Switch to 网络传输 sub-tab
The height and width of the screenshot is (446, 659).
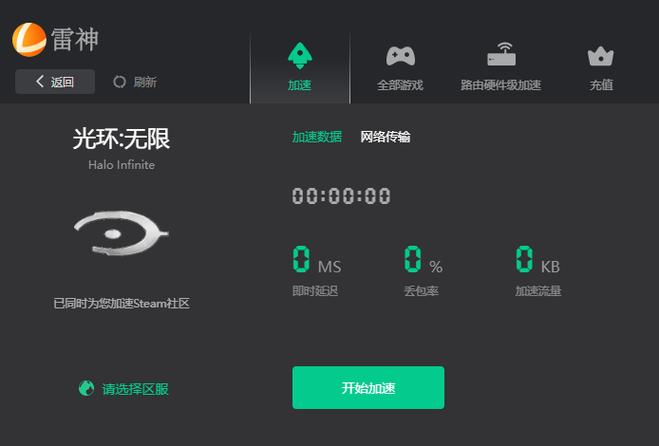click(385, 137)
